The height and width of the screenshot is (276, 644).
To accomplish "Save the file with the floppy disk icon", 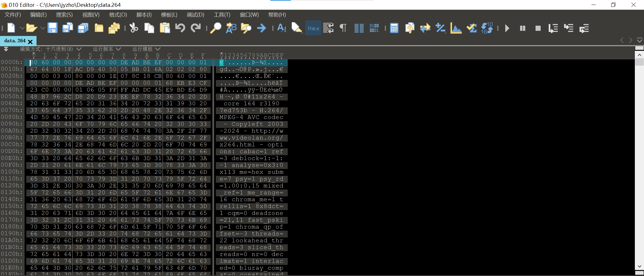I will (53, 28).
